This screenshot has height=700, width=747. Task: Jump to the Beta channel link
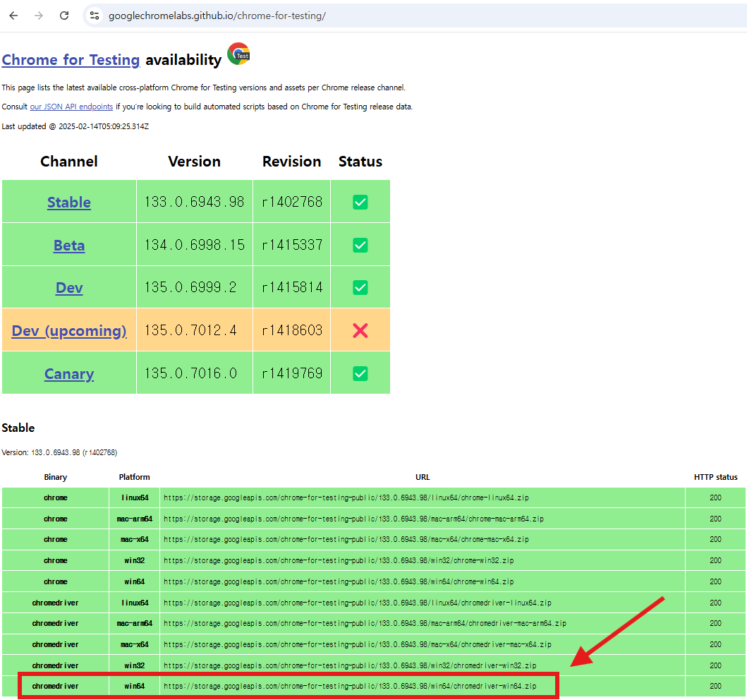coord(69,246)
